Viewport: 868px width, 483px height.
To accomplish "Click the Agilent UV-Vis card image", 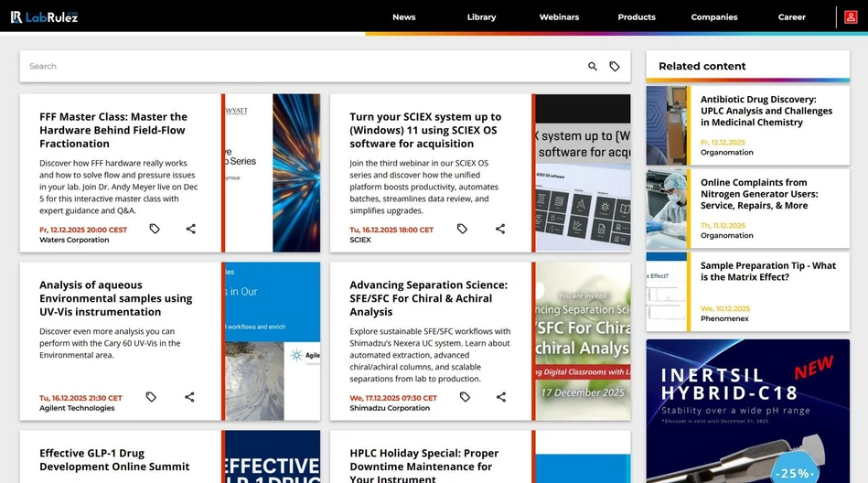I will tap(273, 341).
